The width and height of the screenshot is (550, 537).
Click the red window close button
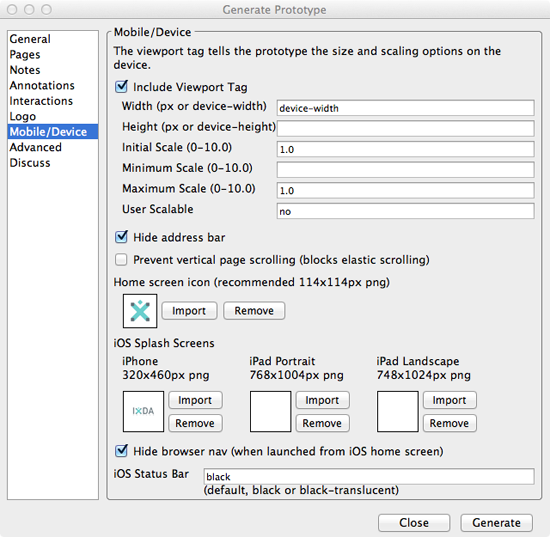tap(12, 9)
